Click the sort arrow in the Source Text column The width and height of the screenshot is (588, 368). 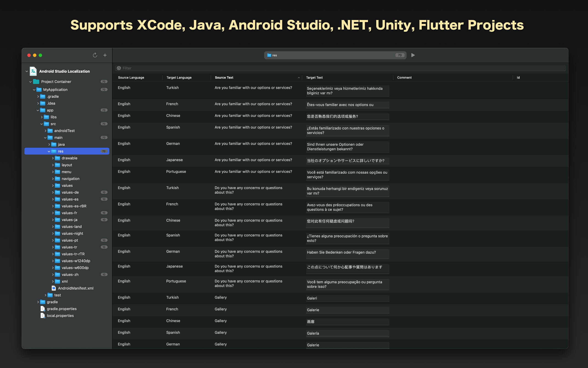299,78
